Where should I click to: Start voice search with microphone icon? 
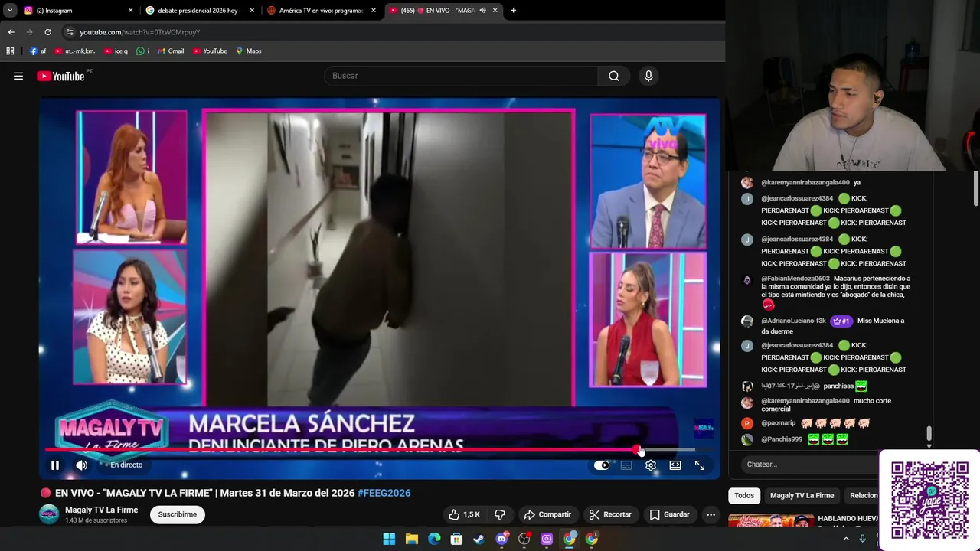coord(648,76)
